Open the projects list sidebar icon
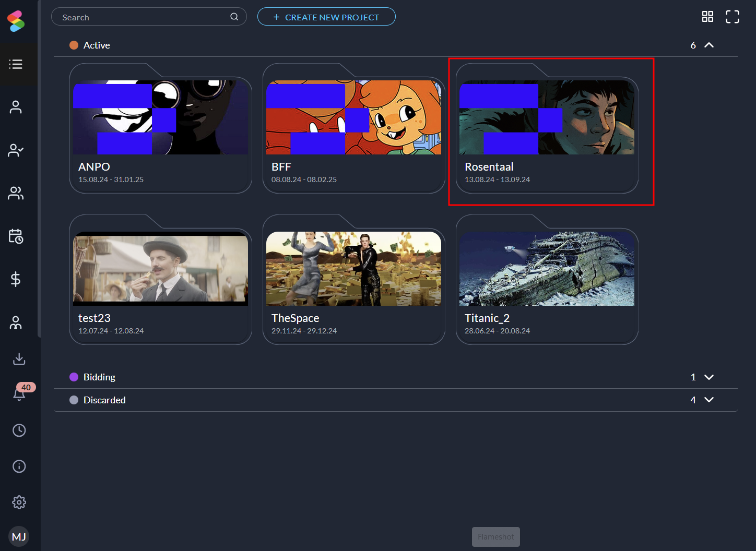The height and width of the screenshot is (551, 756). click(x=16, y=64)
